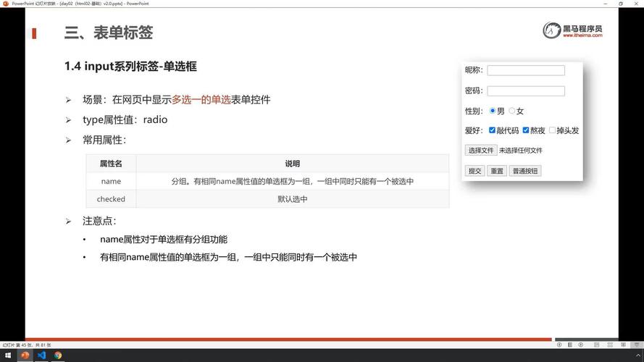Switch to Slide Sorter view icon
Viewport: 644px width, 362px height.
pos(610,345)
